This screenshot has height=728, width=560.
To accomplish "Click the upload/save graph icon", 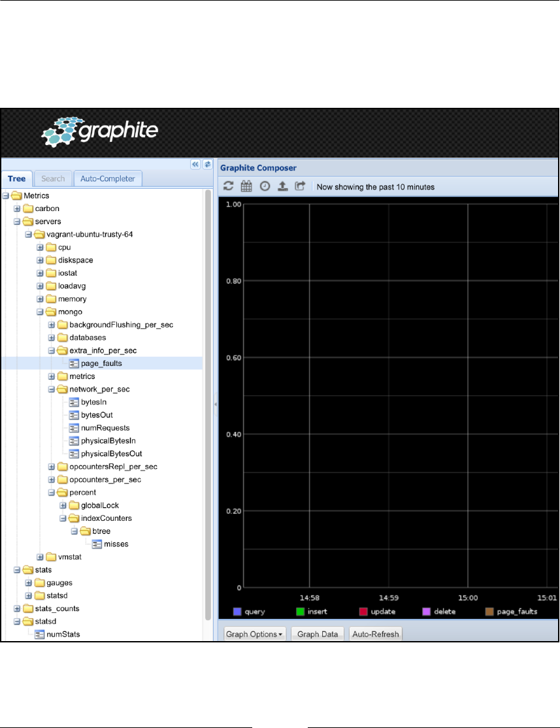I will [282, 186].
